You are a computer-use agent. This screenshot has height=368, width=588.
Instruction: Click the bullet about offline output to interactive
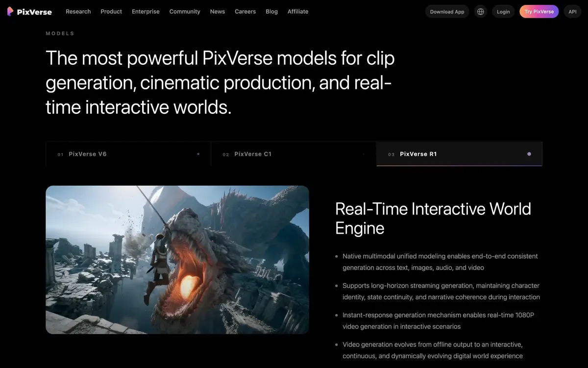tap(429, 350)
